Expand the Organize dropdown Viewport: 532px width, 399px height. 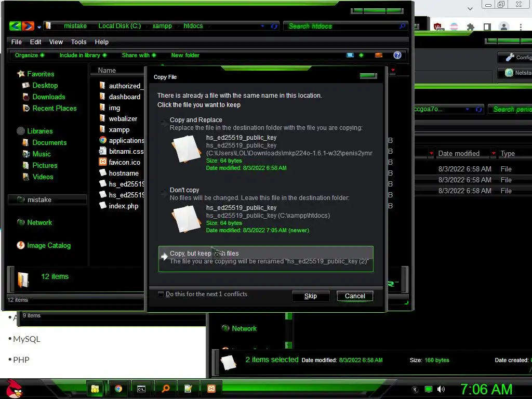point(30,55)
